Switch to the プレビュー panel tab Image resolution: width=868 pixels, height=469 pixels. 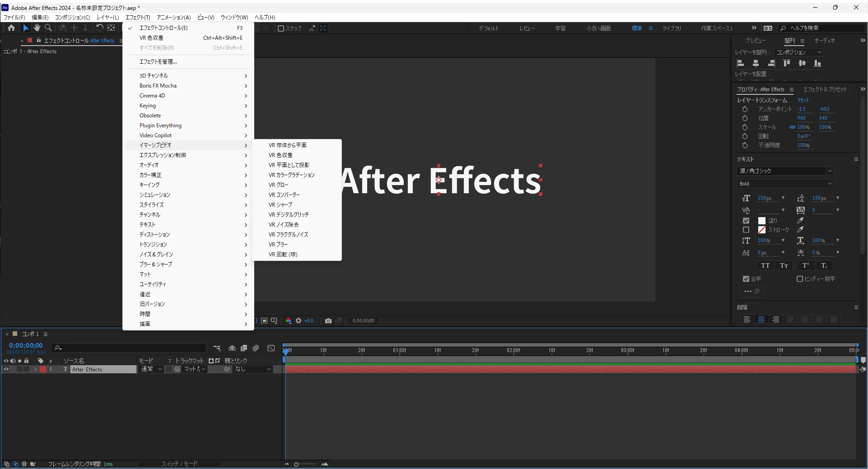point(756,41)
